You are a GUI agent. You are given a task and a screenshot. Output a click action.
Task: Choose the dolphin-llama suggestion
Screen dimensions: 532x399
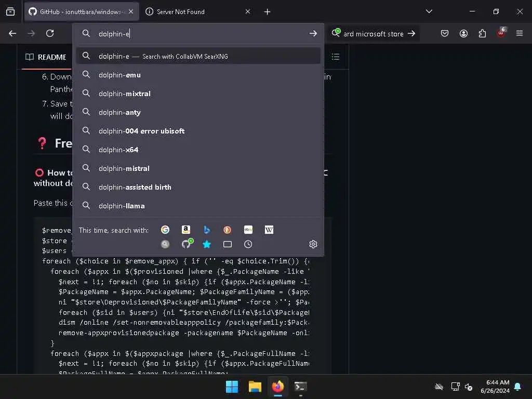click(x=198, y=206)
